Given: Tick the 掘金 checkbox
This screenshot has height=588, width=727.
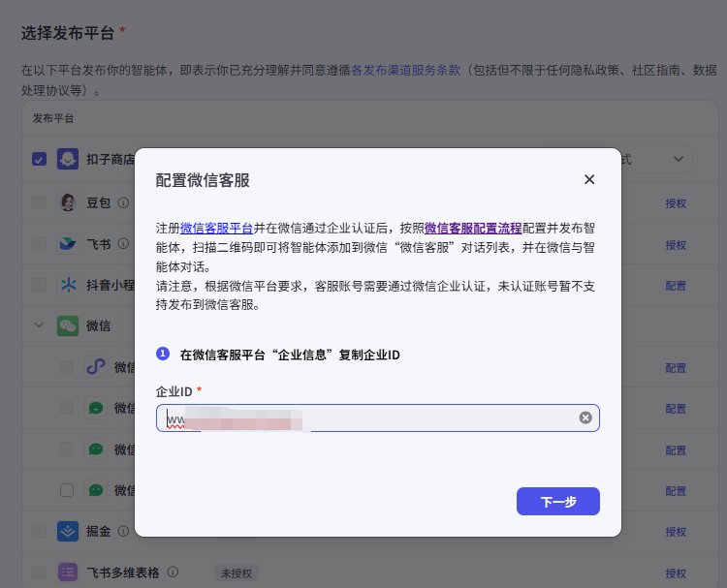Looking at the screenshot, I should click(x=39, y=531).
